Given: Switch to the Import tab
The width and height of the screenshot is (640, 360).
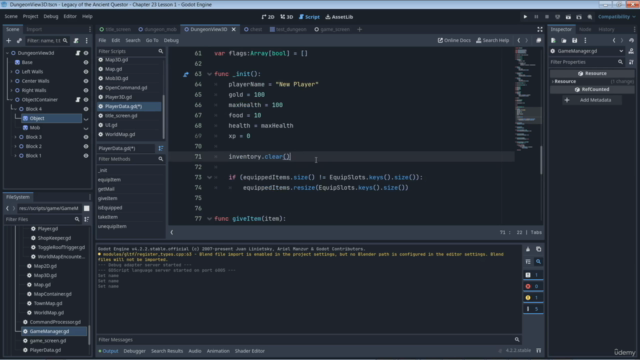Looking at the screenshot, I should tap(34, 29).
